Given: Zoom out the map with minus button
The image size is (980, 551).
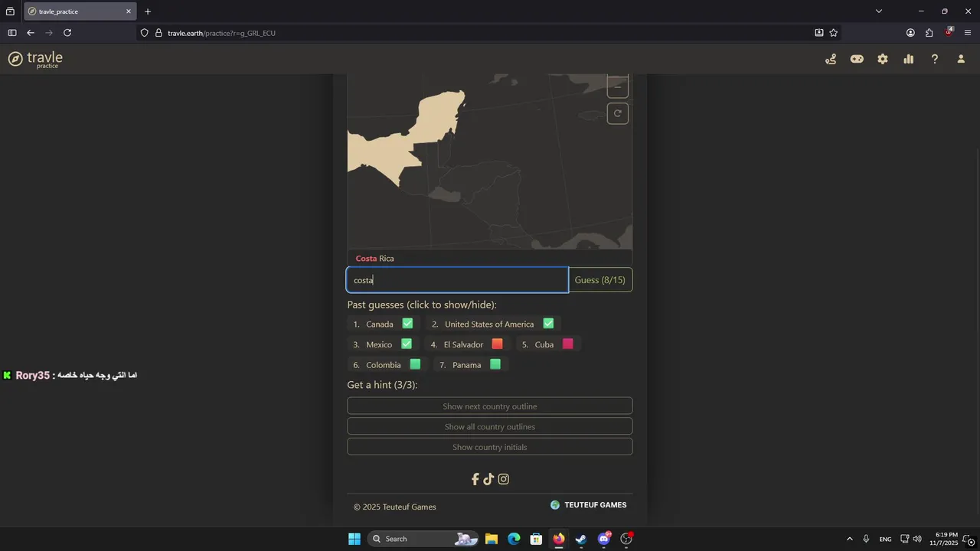Looking at the screenshot, I should coord(618,86).
